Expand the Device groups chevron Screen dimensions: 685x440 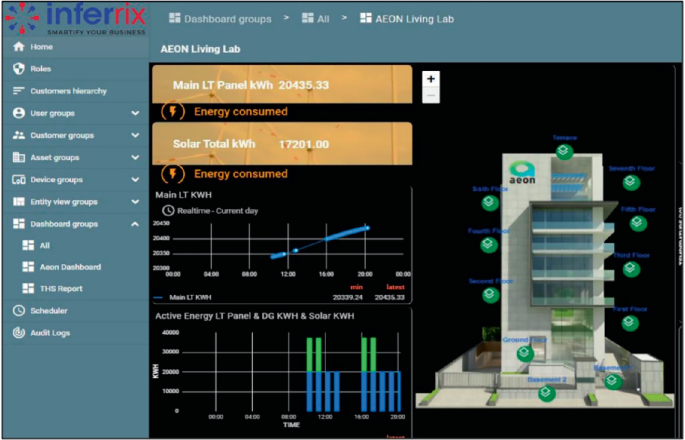(135, 180)
